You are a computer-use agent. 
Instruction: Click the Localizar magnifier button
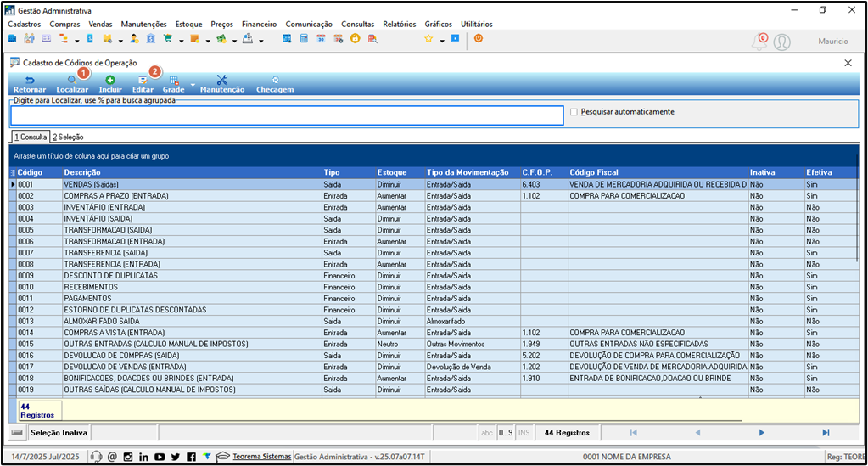(72, 84)
